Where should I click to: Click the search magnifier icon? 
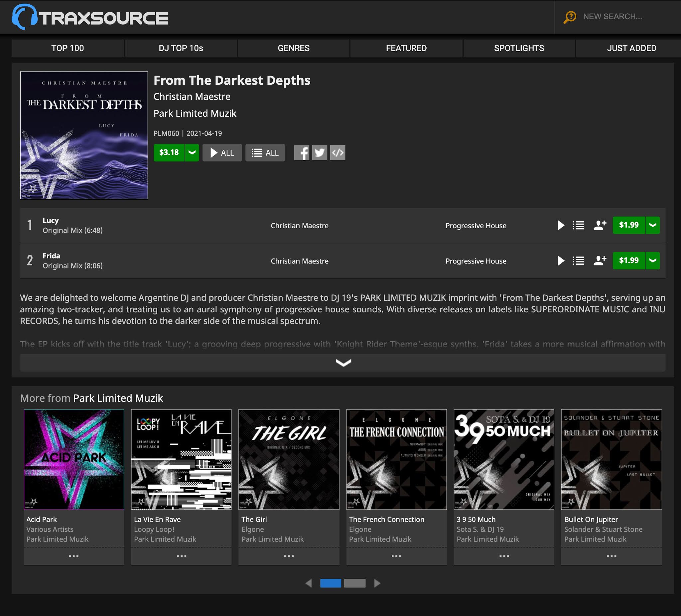coord(570,17)
